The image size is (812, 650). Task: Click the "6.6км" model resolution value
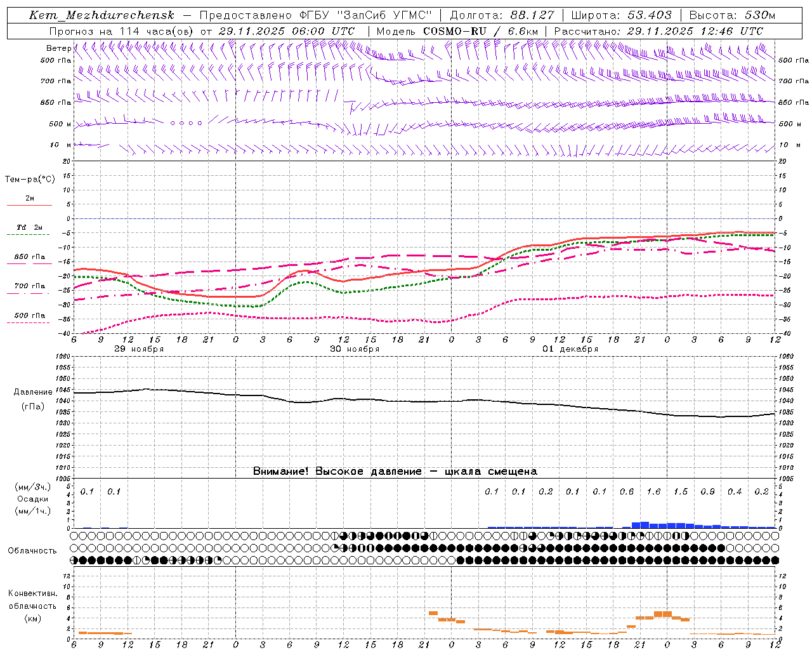pos(523,31)
